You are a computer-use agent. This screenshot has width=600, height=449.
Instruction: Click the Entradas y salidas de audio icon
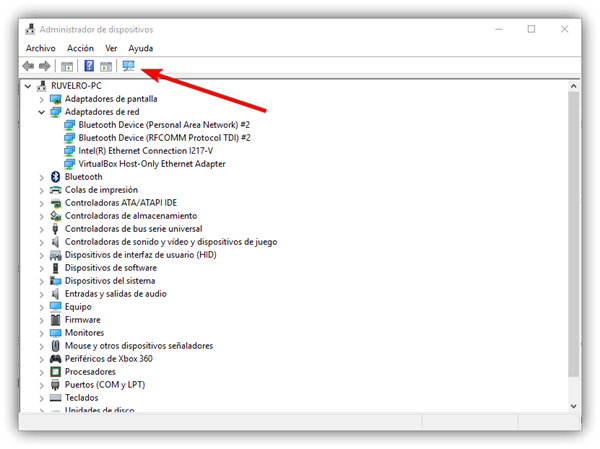55,294
